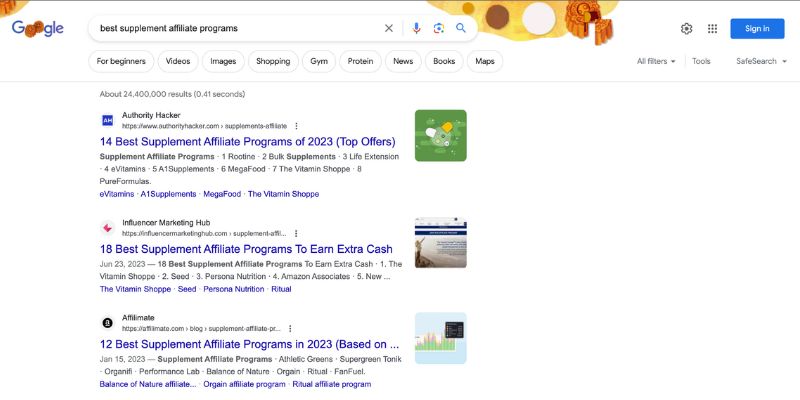Click The Vitamin Shoppe sitelink under Authority Hacker

click(283, 194)
